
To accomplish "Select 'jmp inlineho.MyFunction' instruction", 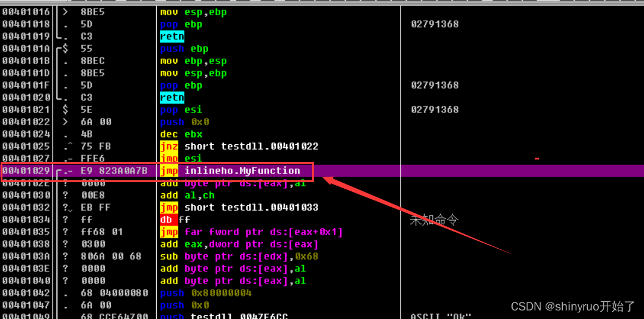I will (x=230, y=170).
